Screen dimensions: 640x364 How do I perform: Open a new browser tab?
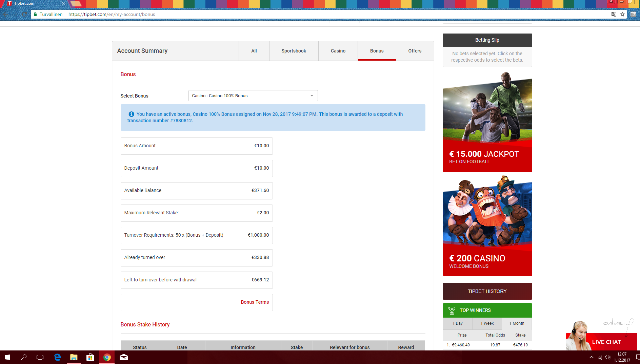(76, 3)
